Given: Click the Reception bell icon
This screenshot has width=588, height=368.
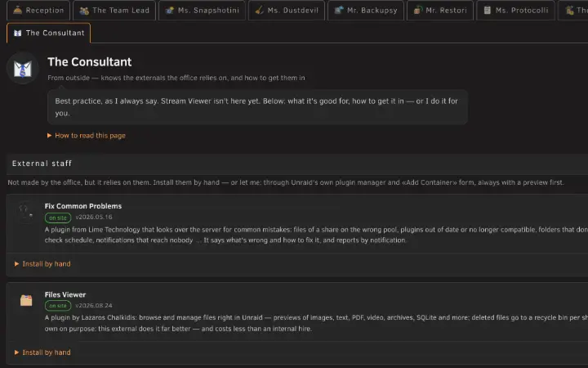Looking at the screenshot, I should [x=18, y=10].
